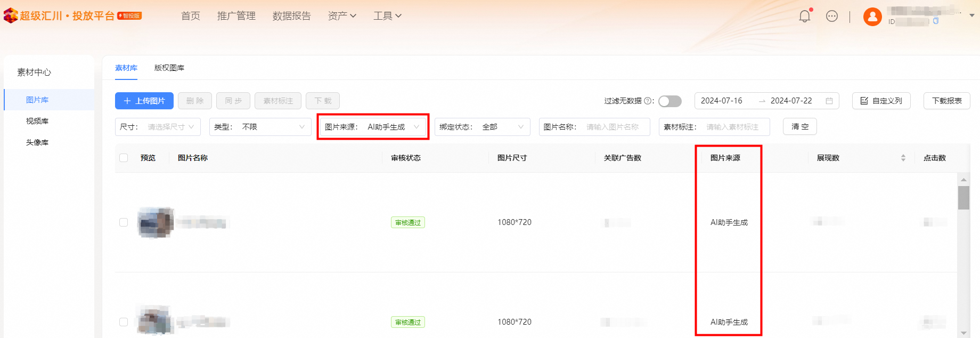980x338 pixels.
Task: Click first row 审核通过 status tag
Action: [408, 222]
